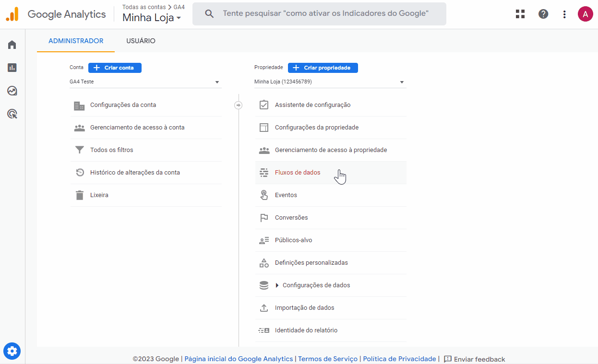Open the Explore sidebar icon
This screenshot has width=598, height=364.
pyautogui.click(x=12, y=91)
